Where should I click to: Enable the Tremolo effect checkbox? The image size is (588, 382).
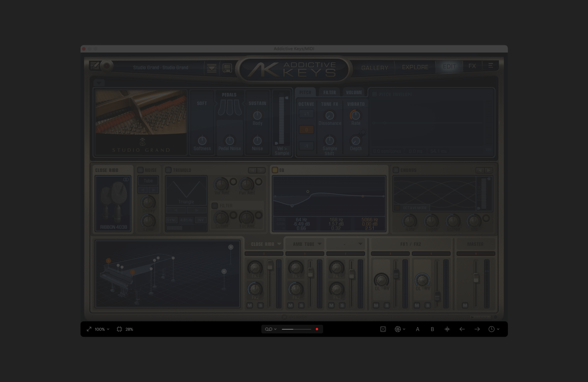(168, 170)
